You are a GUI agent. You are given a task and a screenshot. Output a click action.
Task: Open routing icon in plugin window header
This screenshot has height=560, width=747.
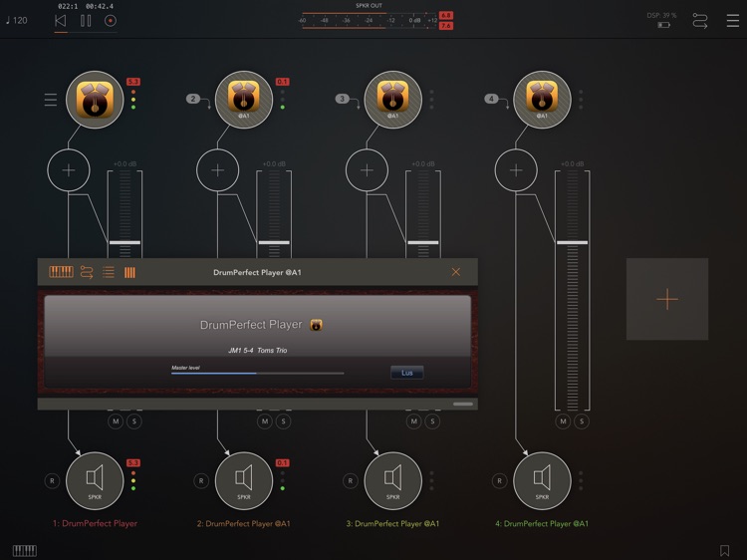pyautogui.click(x=87, y=272)
